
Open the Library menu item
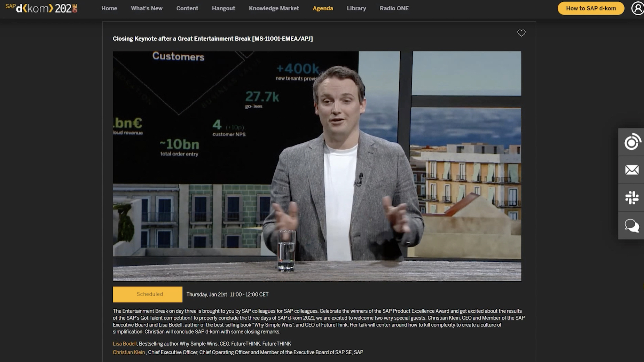pyautogui.click(x=356, y=8)
